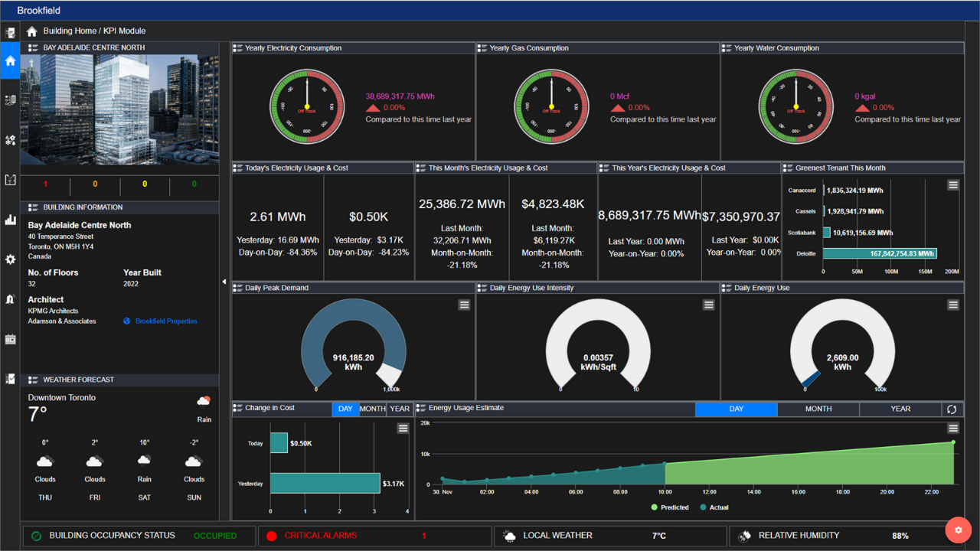Click the globe icon beside Brookfield Properties
The width and height of the screenshot is (980, 551).
pyautogui.click(x=127, y=321)
